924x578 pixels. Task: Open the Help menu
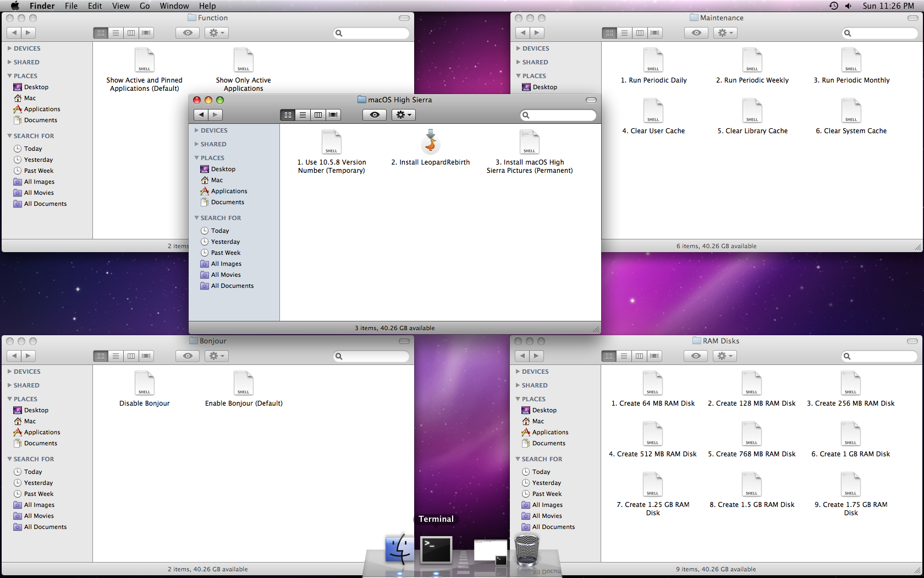pyautogui.click(x=207, y=6)
